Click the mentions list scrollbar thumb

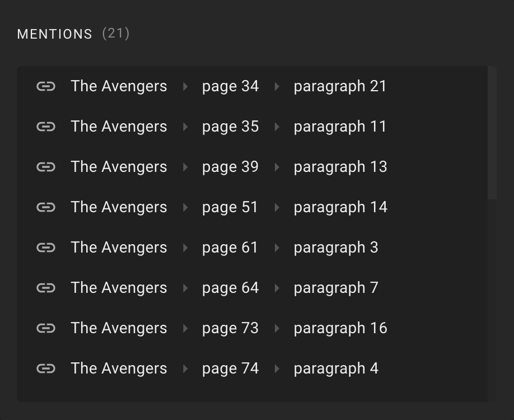[x=492, y=133]
